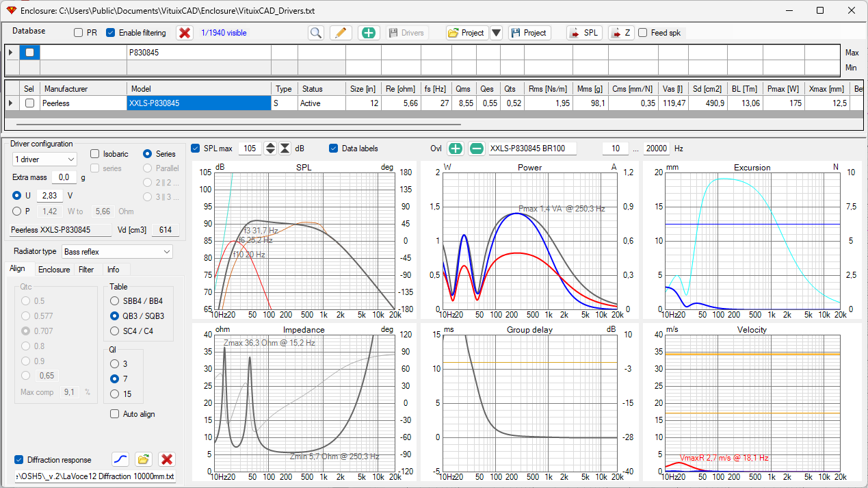Image resolution: width=868 pixels, height=488 pixels.
Task: Select the Series radio button
Action: click(147, 154)
